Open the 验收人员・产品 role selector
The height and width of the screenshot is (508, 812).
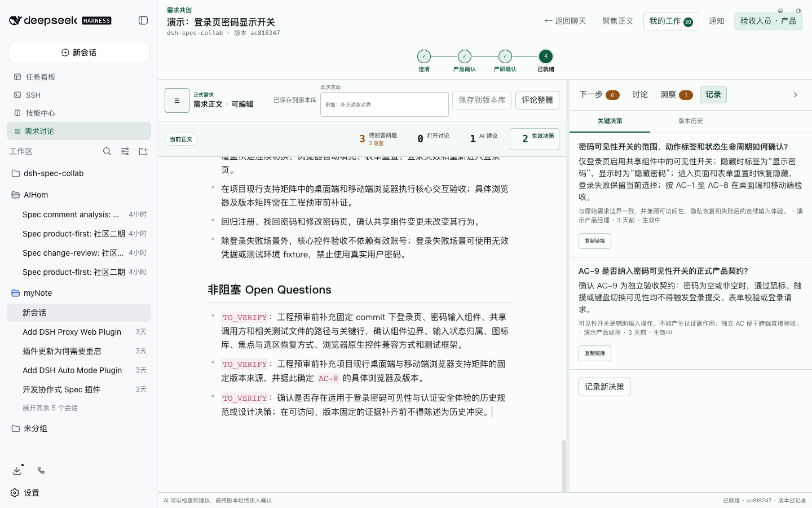point(768,21)
